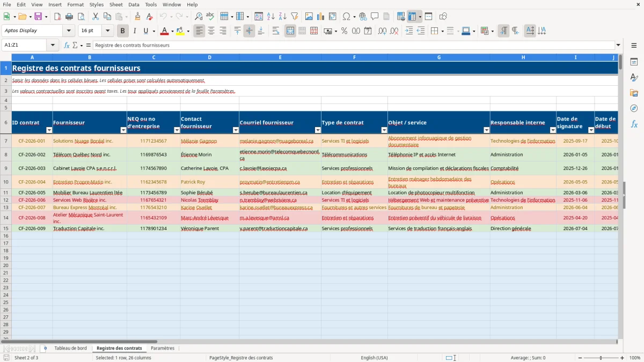Toggle Center Vertically alignment
644x362 pixels.
[x=249, y=31]
